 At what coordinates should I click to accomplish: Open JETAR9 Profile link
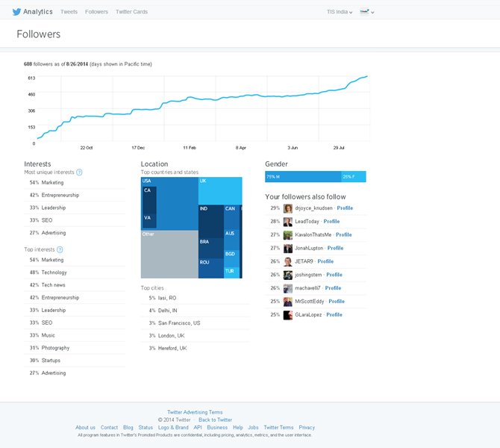click(325, 261)
